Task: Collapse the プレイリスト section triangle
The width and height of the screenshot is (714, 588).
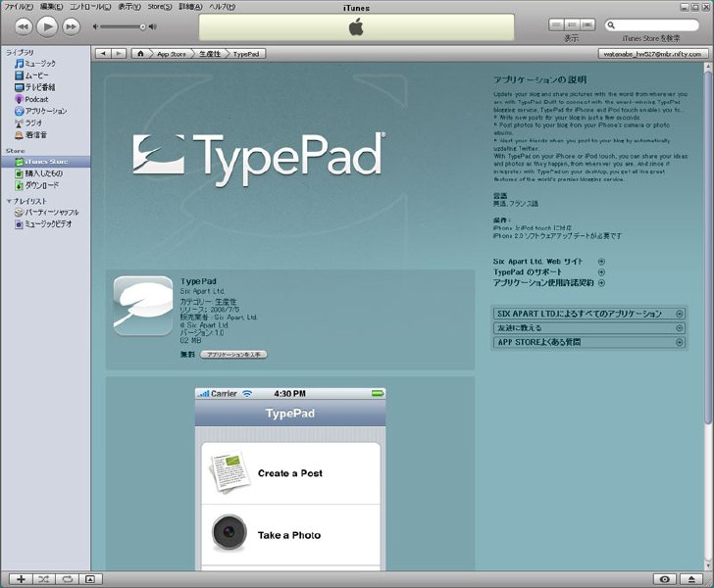Action: pyautogui.click(x=9, y=201)
